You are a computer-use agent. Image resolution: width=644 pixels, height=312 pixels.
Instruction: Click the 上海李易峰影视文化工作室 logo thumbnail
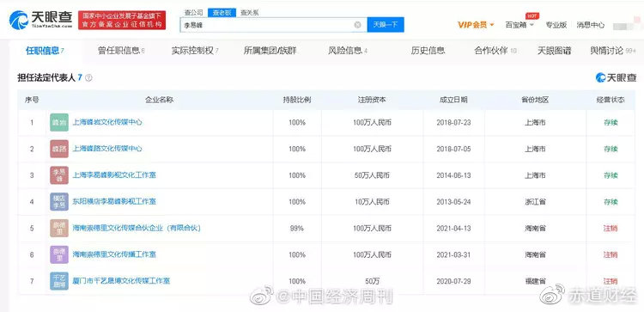(59, 175)
